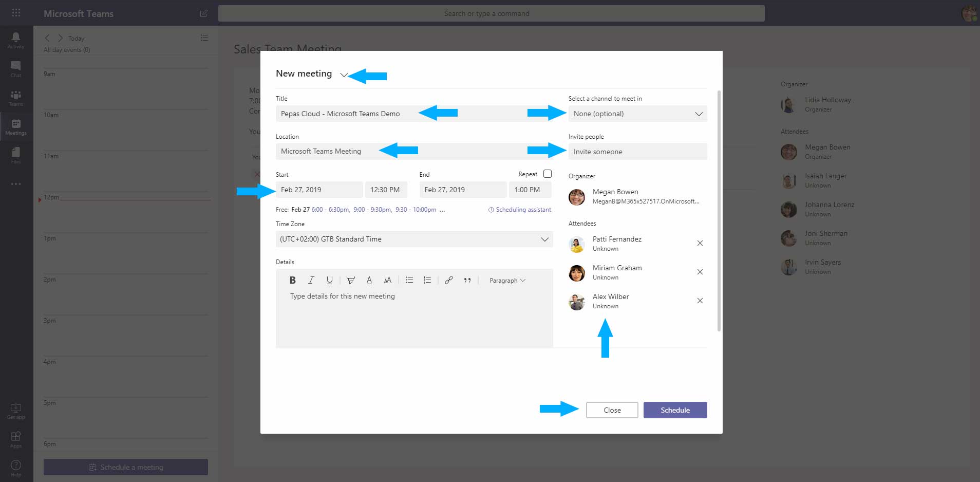Click Patti Fernandez's avatar

click(577, 244)
